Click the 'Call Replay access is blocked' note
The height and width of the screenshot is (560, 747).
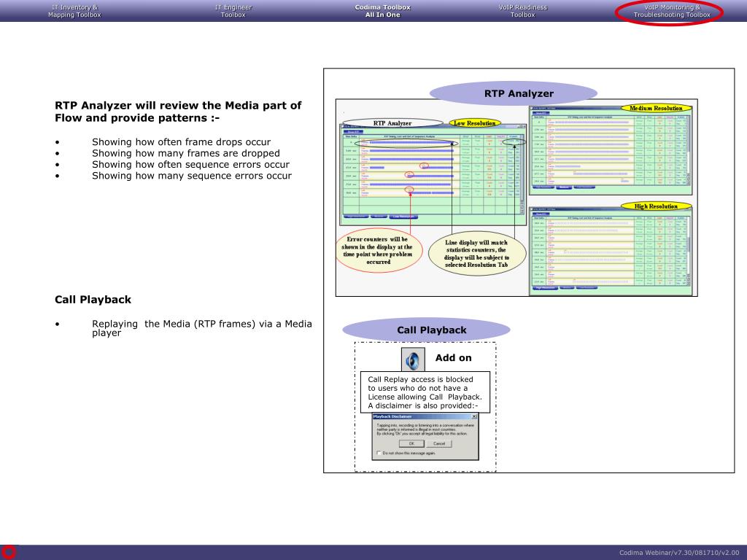pos(425,392)
